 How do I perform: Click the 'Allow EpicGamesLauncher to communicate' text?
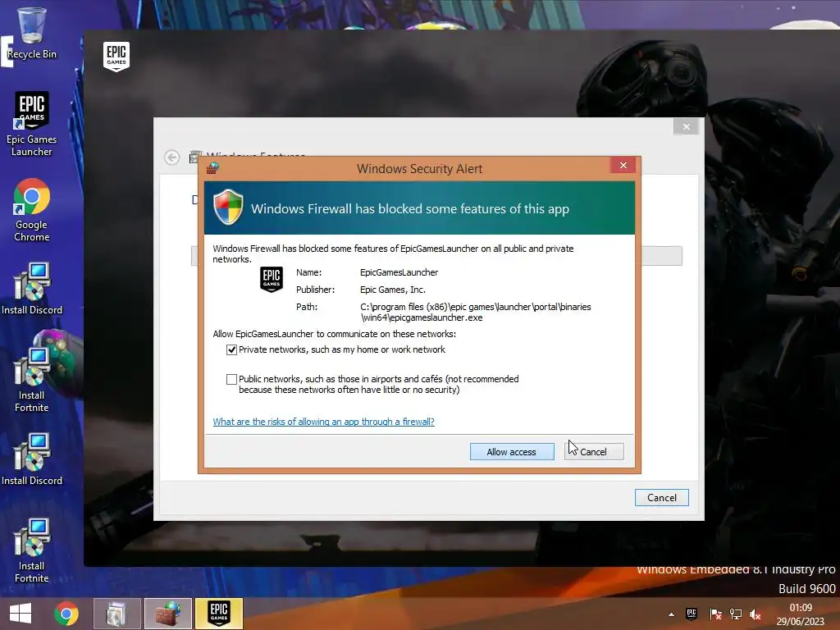[x=335, y=334]
